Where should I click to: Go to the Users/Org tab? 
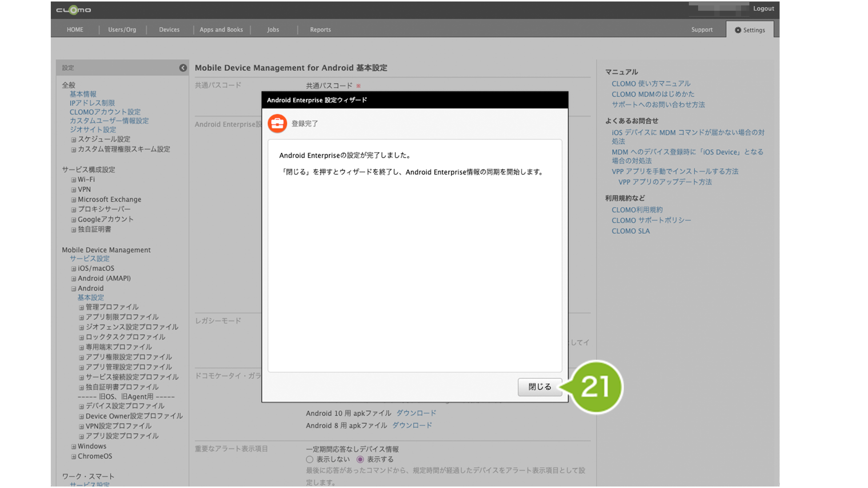(122, 30)
